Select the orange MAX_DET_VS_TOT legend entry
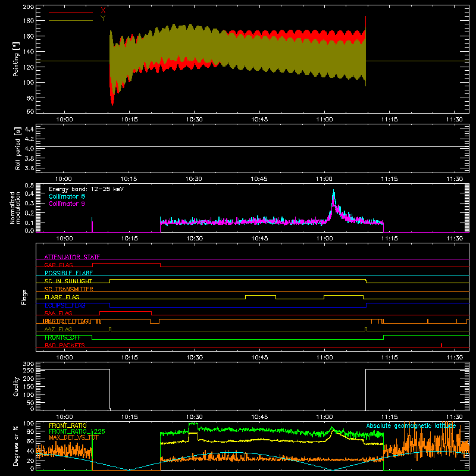476x476 pixels. click(74, 437)
